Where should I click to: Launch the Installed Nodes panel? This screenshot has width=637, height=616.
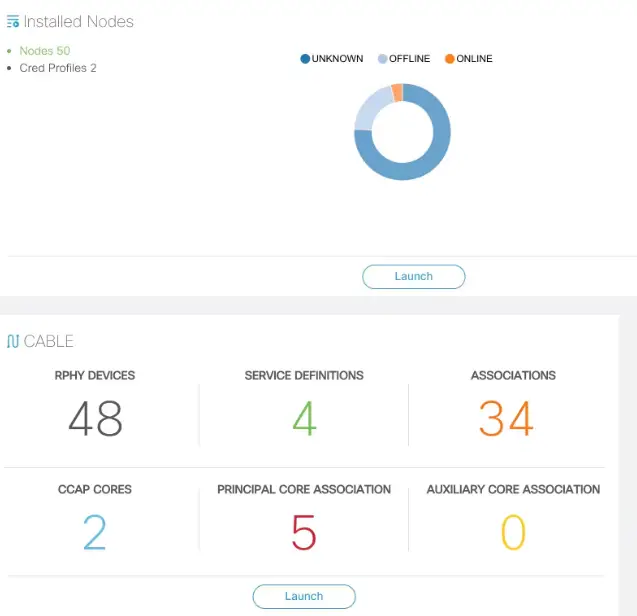click(x=414, y=277)
